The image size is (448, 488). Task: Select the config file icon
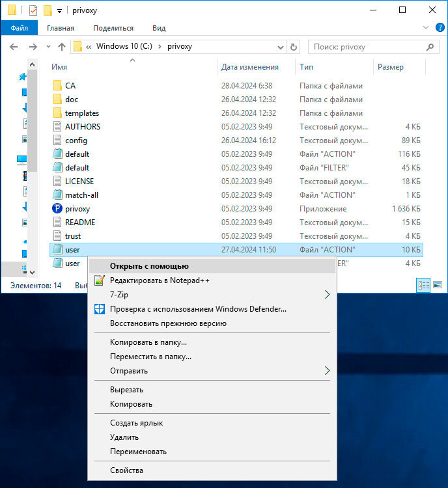[57, 141]
